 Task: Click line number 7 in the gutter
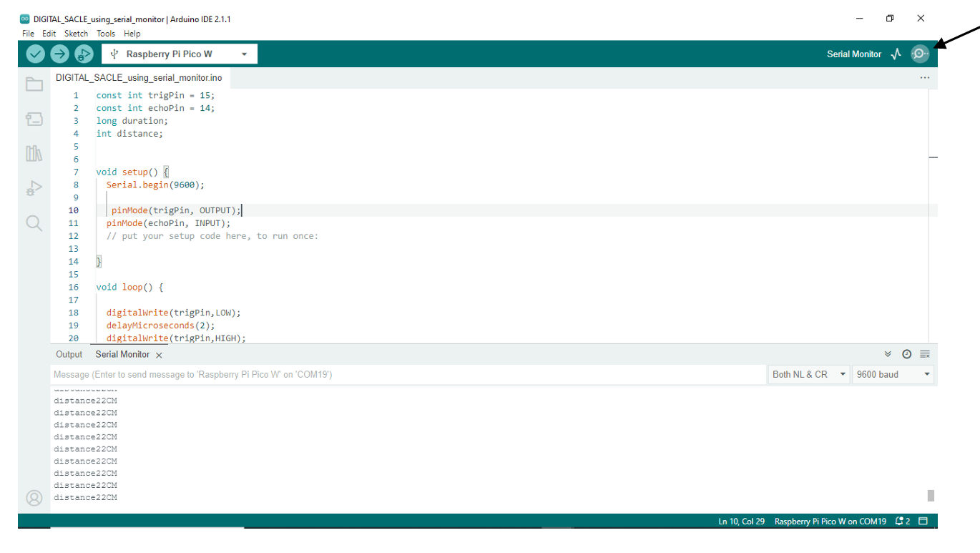click(x=76, y=172)
